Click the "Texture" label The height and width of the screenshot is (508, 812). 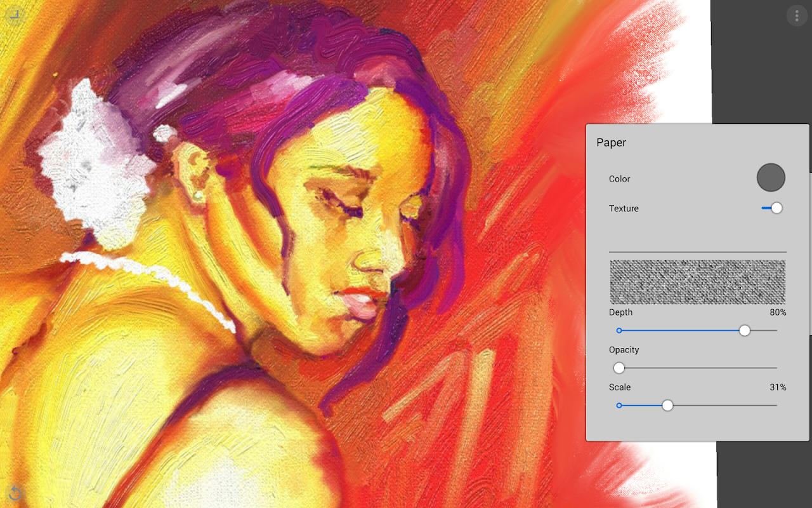coord(624,208)
